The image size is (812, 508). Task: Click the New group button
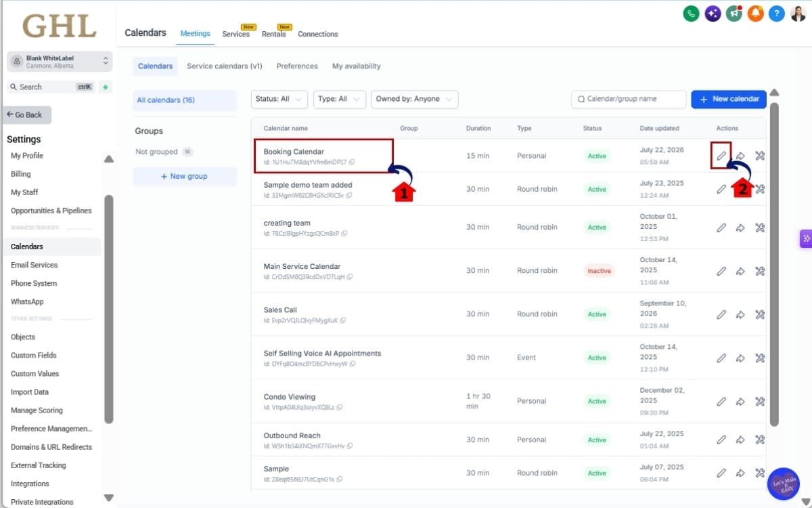click(185, 176)
